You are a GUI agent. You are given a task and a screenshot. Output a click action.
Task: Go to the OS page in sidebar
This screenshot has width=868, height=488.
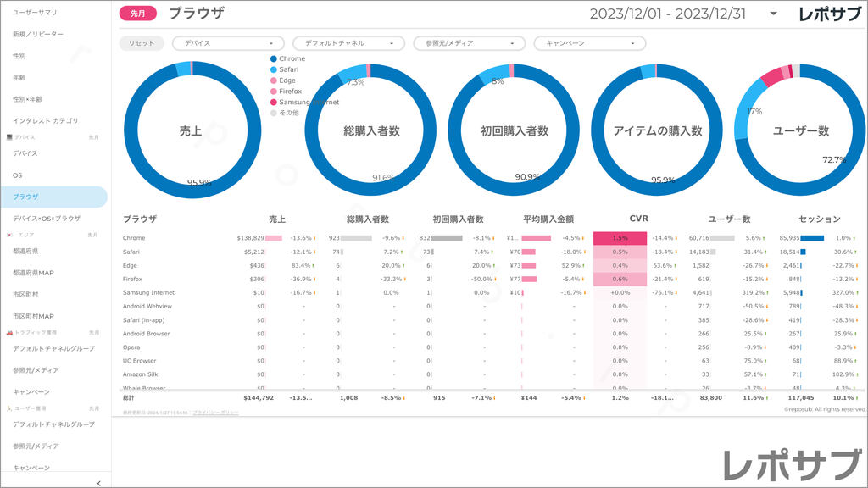(18, 175)
